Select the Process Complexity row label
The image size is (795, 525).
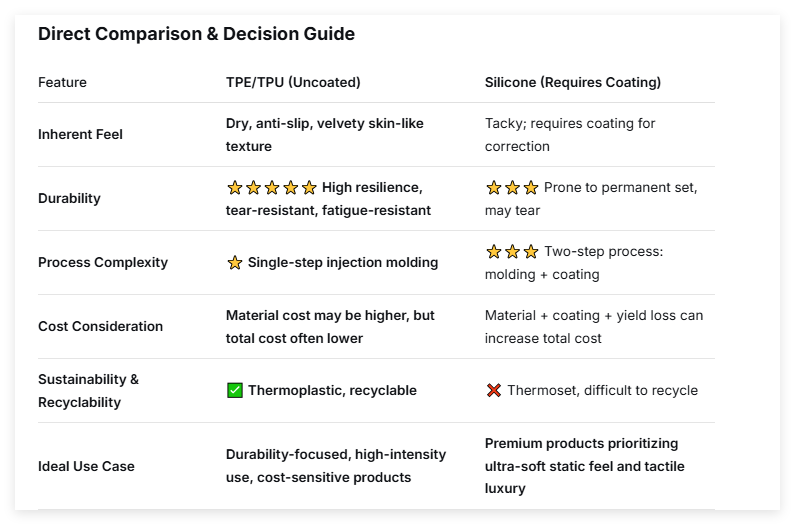(103, 262)
